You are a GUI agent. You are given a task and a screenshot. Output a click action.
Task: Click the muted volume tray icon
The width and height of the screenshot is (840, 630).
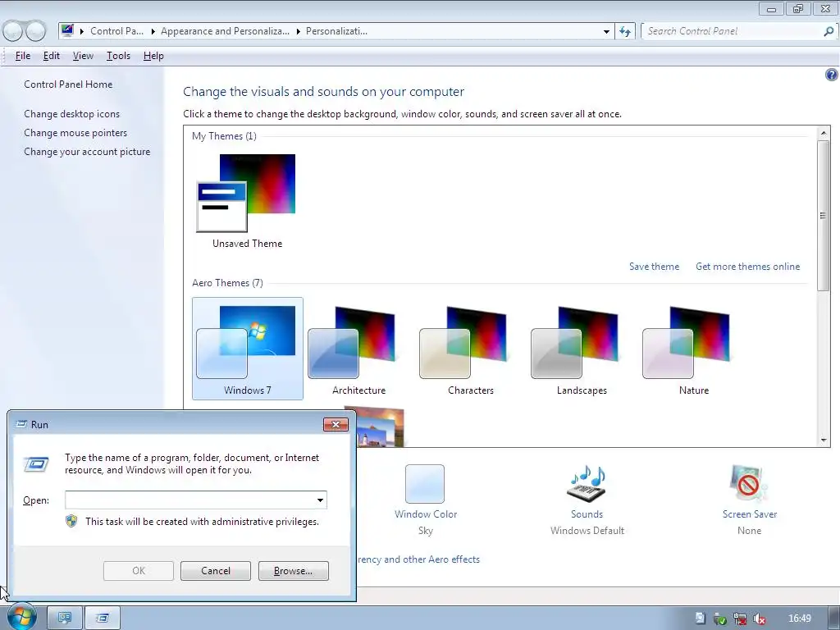coord(759,619)
